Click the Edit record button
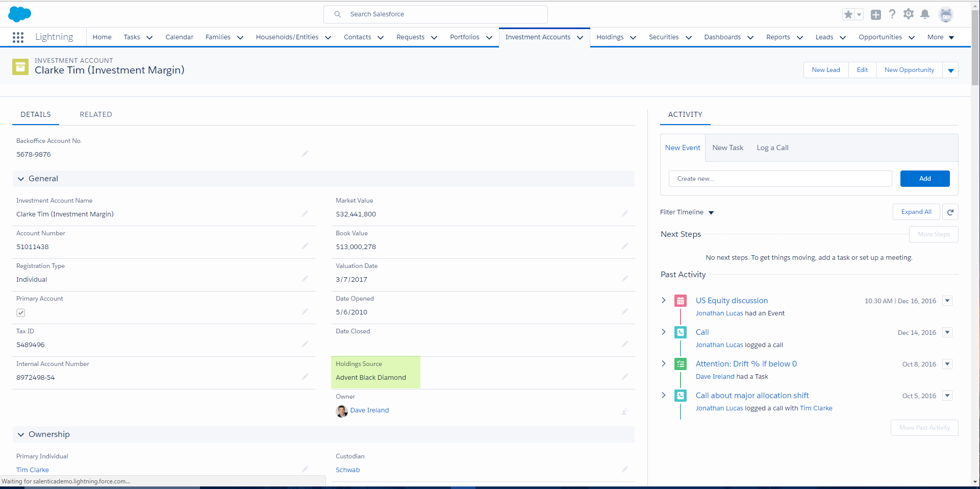The height and width of the screenshot is (489, 980). coord(862,70)
